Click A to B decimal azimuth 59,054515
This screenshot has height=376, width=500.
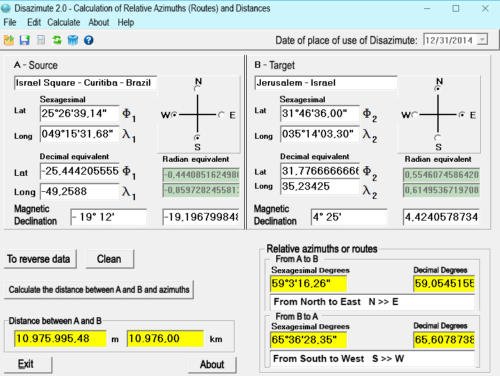click(x=444, y=284)
